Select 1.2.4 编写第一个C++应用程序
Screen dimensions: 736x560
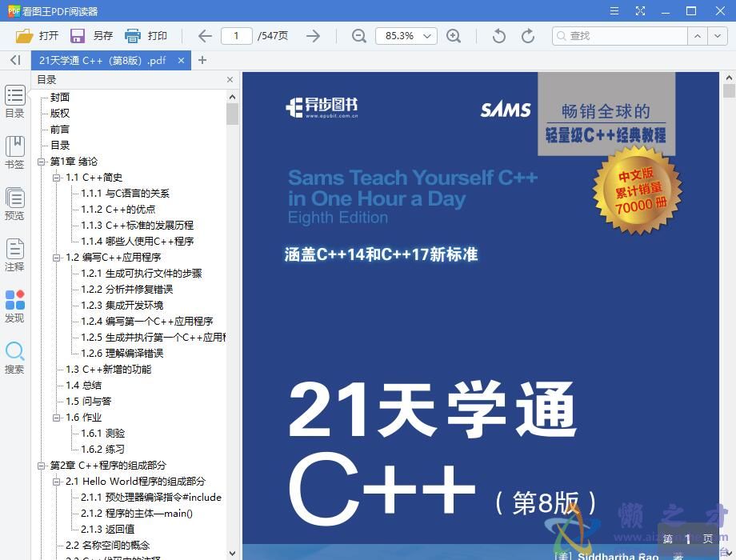(147, 321)
